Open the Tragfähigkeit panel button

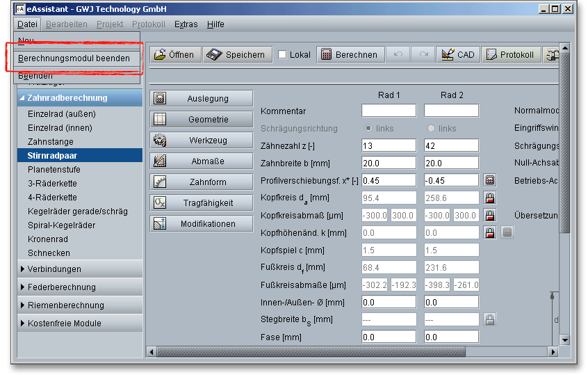tap(202, 203)
